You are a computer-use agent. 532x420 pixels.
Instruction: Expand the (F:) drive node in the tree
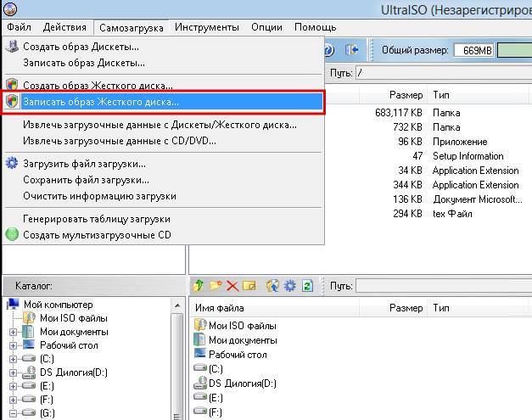click(13, 400)
